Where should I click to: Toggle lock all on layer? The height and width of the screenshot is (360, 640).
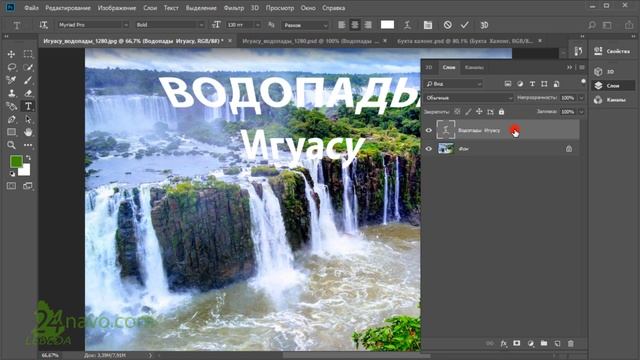501,111
